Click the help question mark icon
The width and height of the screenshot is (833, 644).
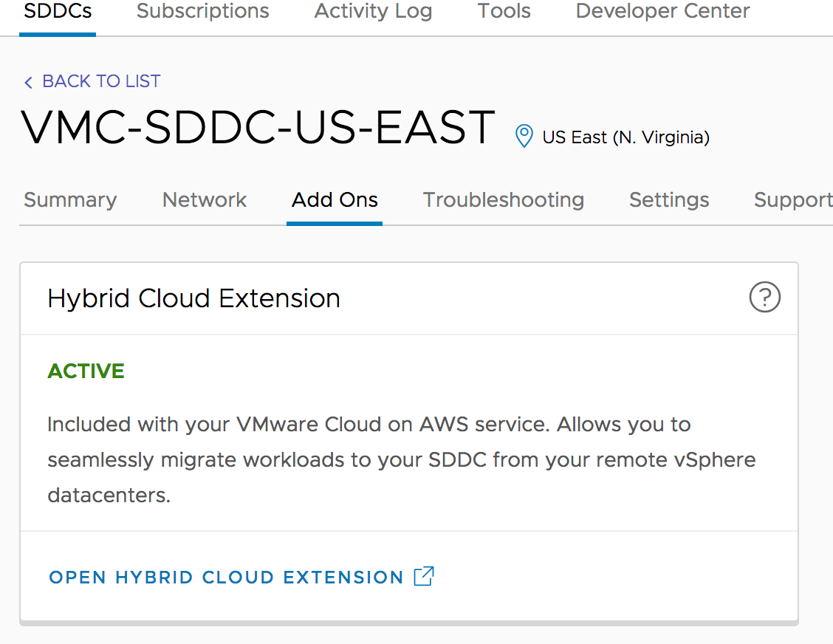[x=765, y=298]
